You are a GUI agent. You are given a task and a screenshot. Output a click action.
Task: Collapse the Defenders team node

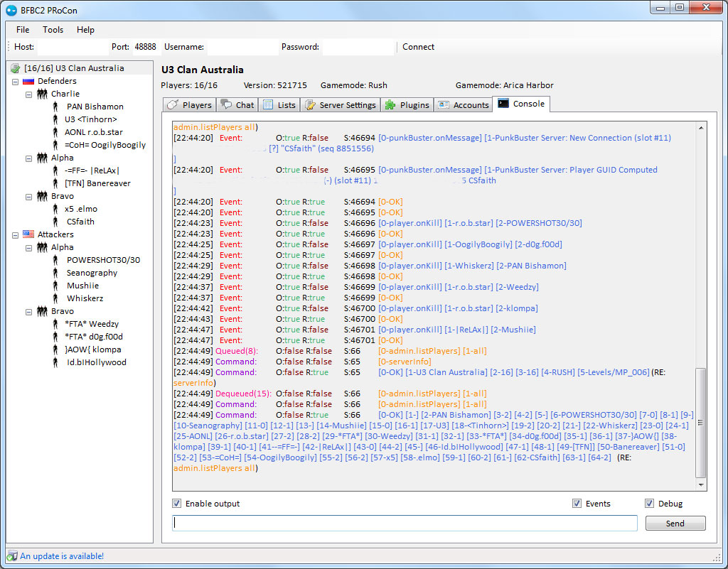(x=16, y=82)
